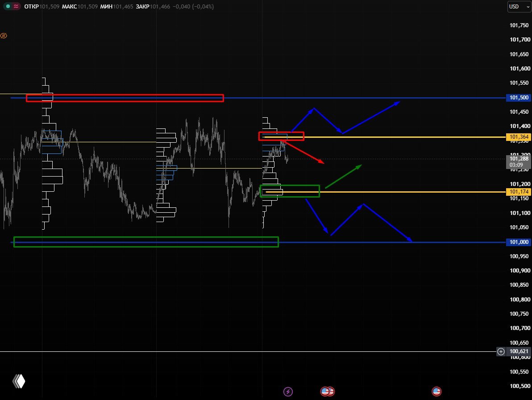Click the current price label 101,288
The width and height of the screenshot is (532, 400).
518,159
